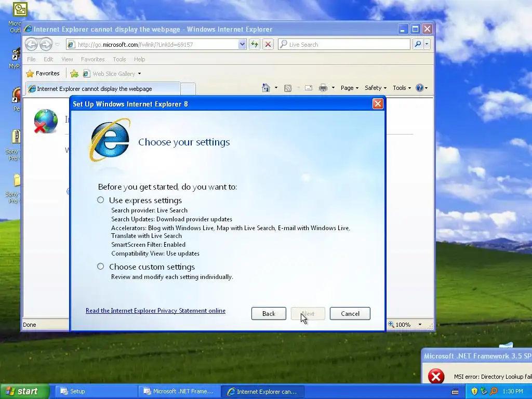Screen dimensions: 532x399
Task: Click the Add to Favorites Bar icon
Action: tap(74, 74)
